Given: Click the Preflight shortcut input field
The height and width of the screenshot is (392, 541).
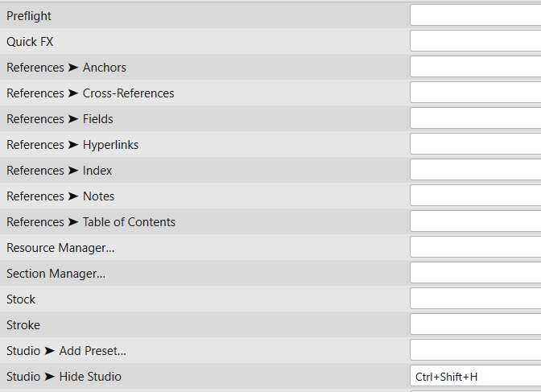Looking at the screenshot, I should click(475, 15).
